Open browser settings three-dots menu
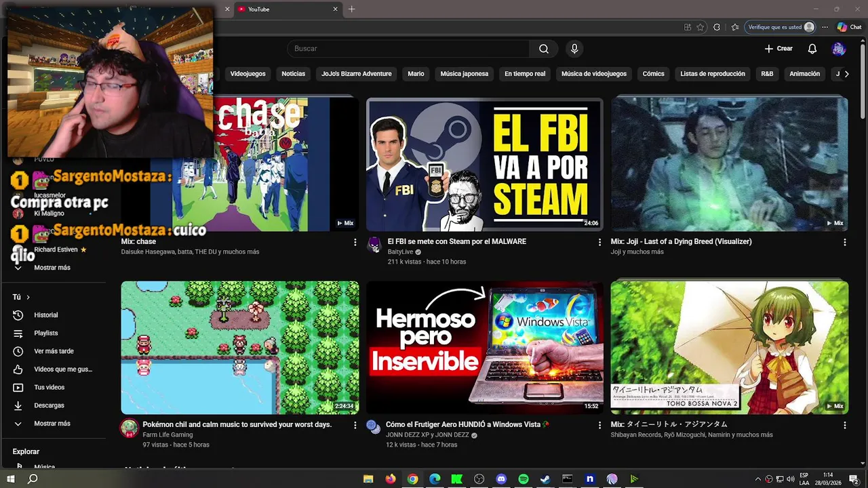The width and height of the screenshot is (868, 488). (825, 27)
